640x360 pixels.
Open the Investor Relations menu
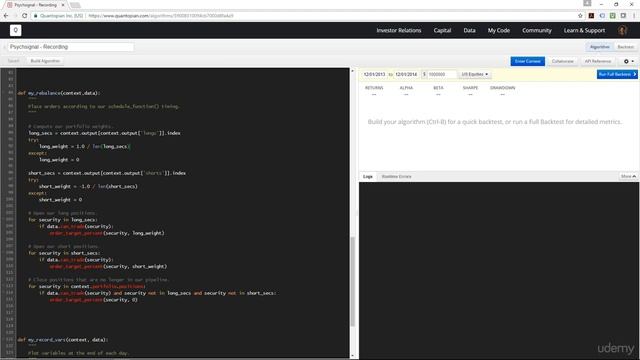point(398,30)
